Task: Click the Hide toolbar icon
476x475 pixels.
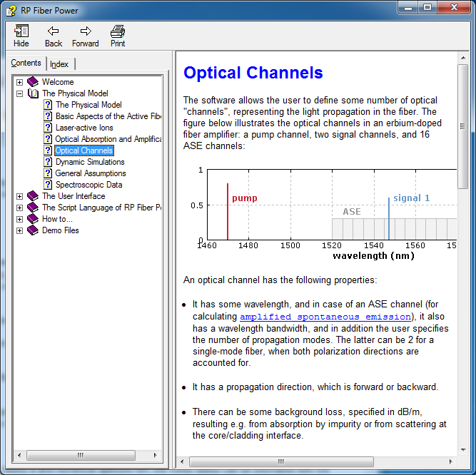Action: 21,31
